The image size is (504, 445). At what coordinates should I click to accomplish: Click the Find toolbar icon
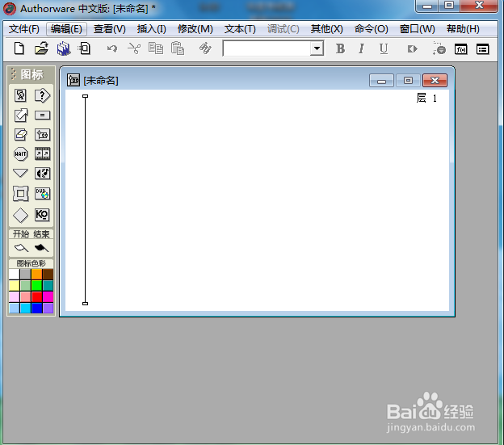coord(205,48)
